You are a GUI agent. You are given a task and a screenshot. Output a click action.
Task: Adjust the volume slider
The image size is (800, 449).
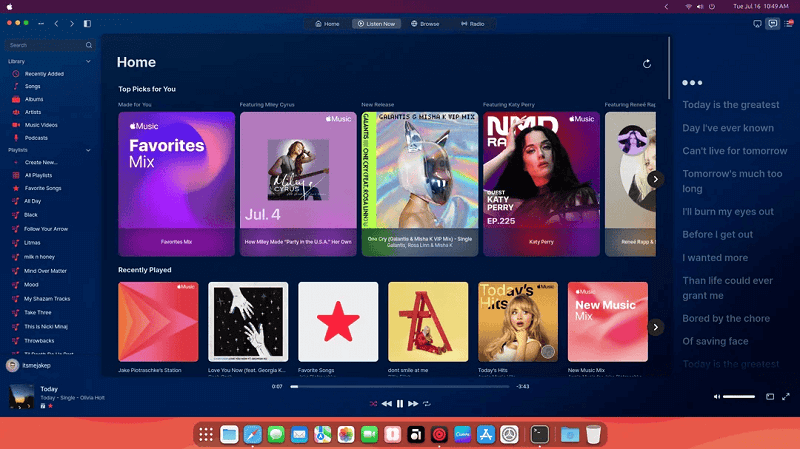pos(739,396)
